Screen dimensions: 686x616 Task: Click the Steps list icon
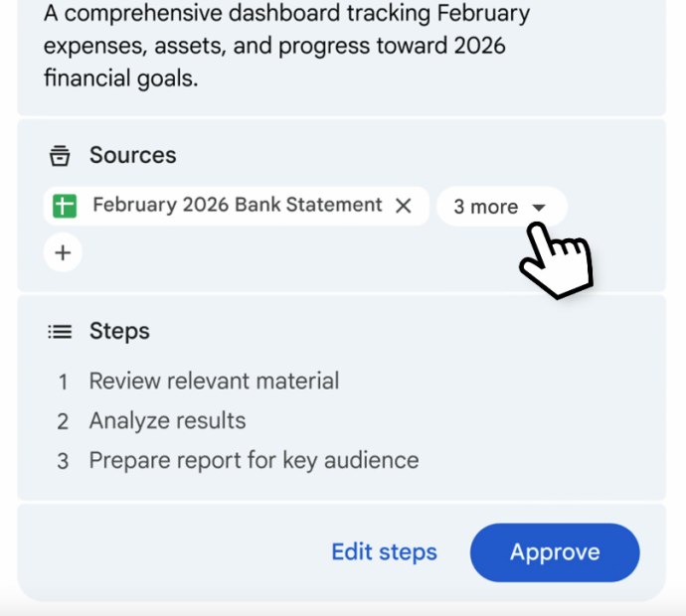click(60, 332)
